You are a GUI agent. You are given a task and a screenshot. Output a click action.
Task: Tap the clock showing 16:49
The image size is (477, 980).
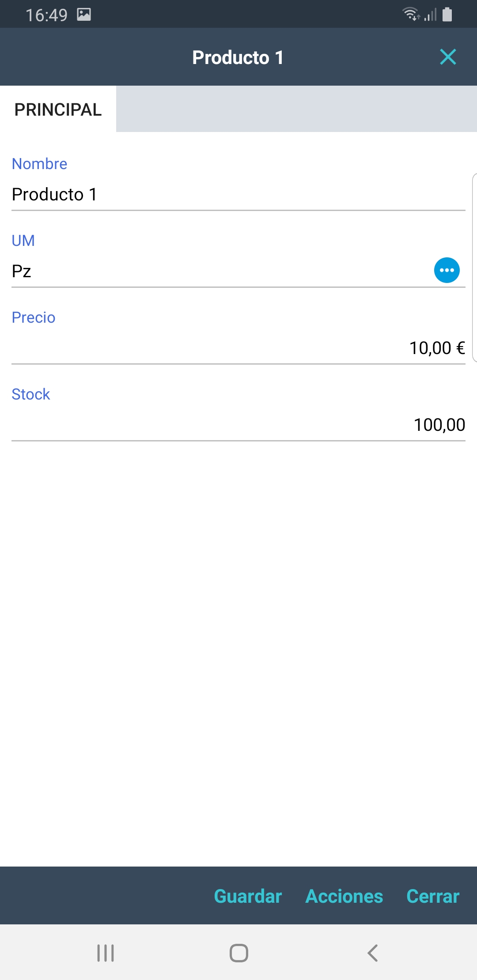[46, 15]
